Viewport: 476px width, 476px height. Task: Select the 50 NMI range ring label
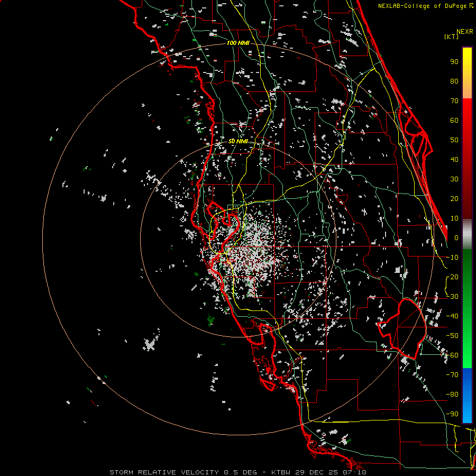coord(239,141)
